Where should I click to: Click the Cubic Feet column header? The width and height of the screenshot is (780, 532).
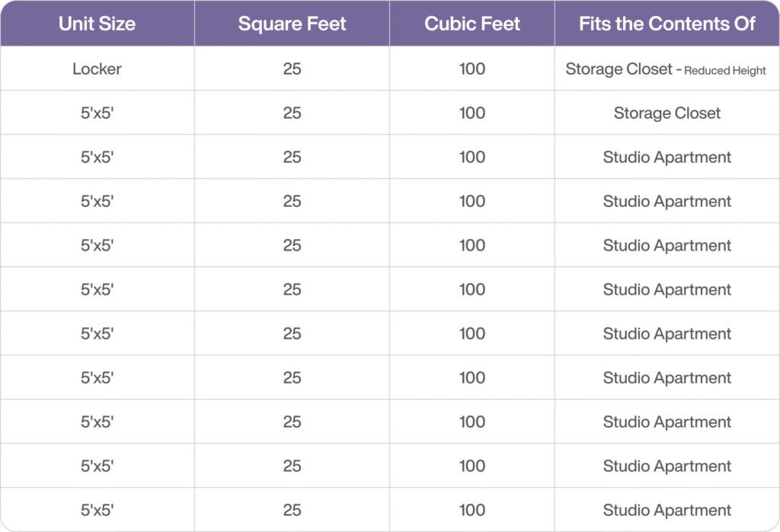tap(472, 24)
